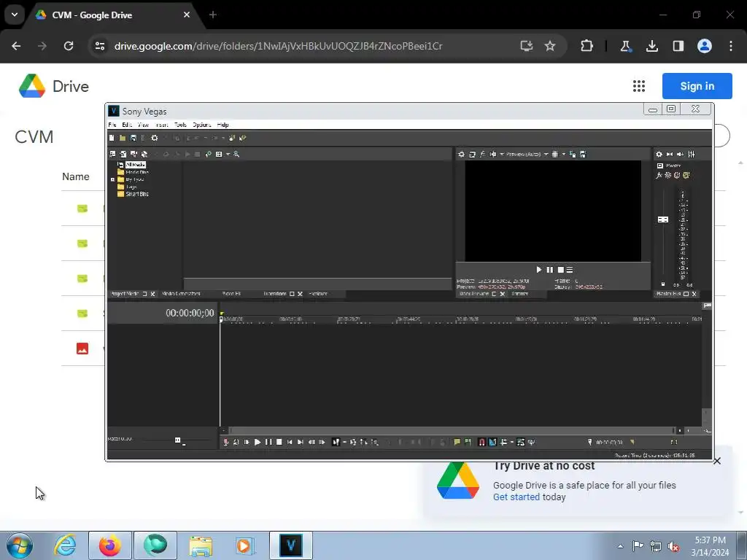This screenshot has width=747, height=560.
Task: Click the mixing console faders icon
Action: [692, 155]
